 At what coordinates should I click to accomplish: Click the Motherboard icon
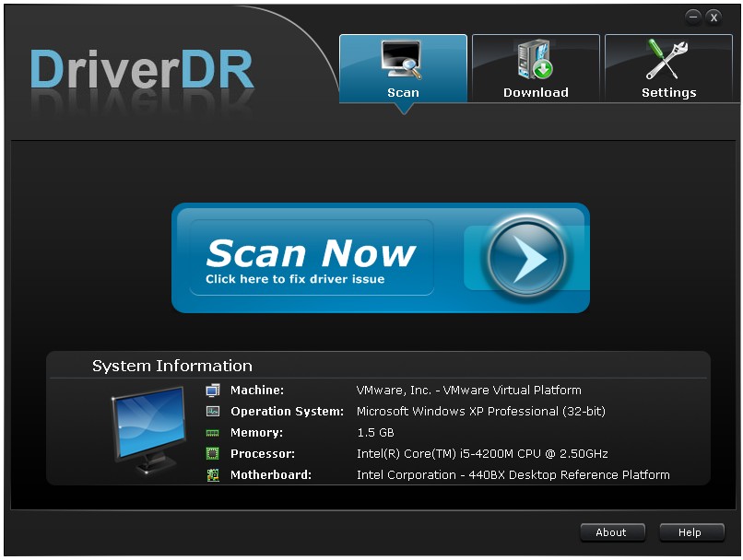point(213,474)
